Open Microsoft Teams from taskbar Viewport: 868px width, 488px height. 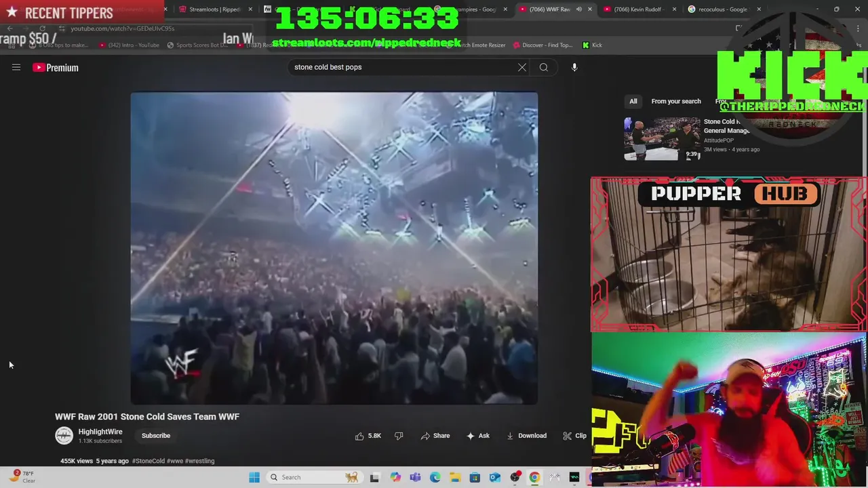(415, 477)
